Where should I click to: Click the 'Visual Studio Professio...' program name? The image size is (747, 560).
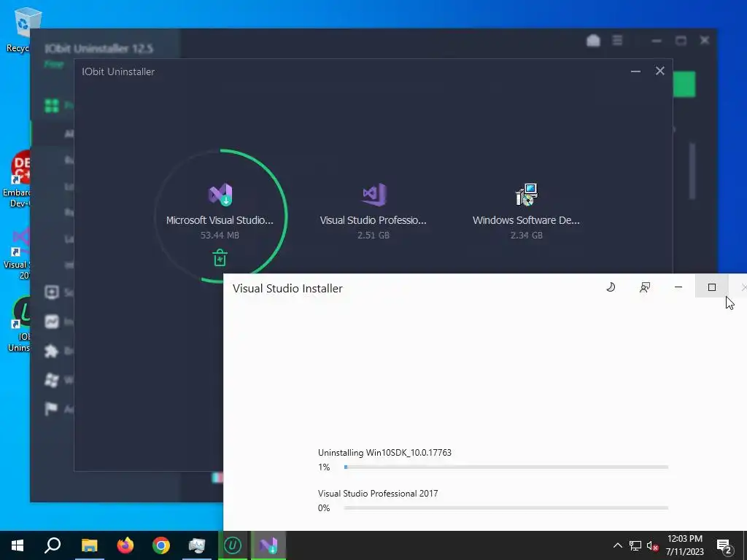(373, 220)
